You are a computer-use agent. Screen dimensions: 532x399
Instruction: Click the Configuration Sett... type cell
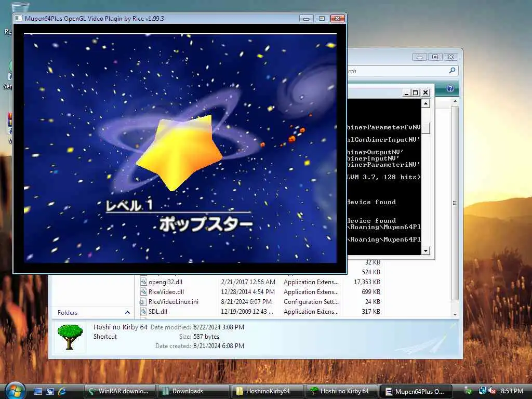click(311, 302)
